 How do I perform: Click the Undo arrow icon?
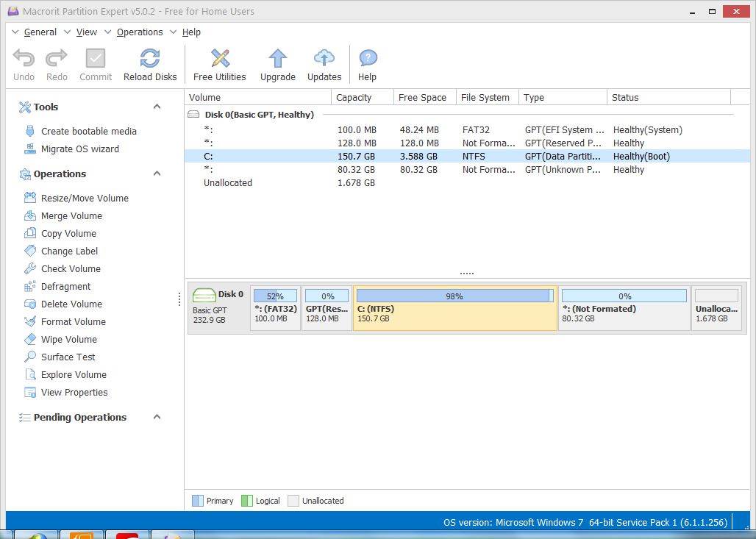click(x=24, y=58)
